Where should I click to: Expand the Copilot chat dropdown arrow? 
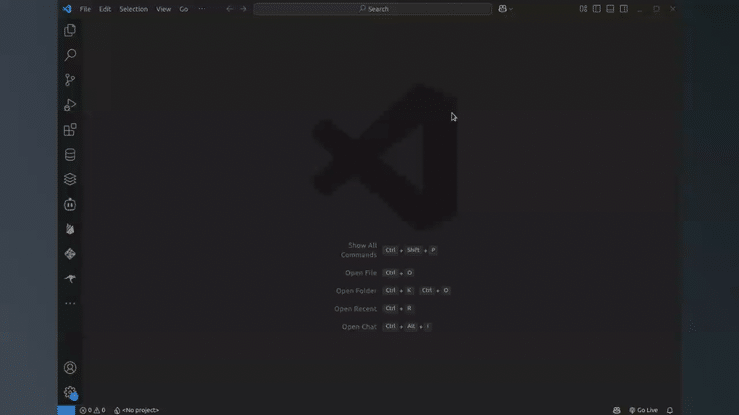pos(511,9)
